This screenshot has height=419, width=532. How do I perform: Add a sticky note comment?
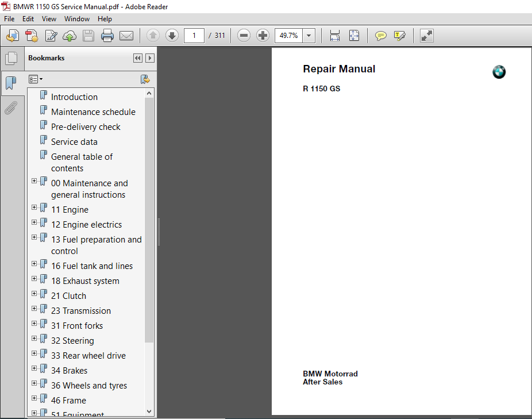point(381,35)
